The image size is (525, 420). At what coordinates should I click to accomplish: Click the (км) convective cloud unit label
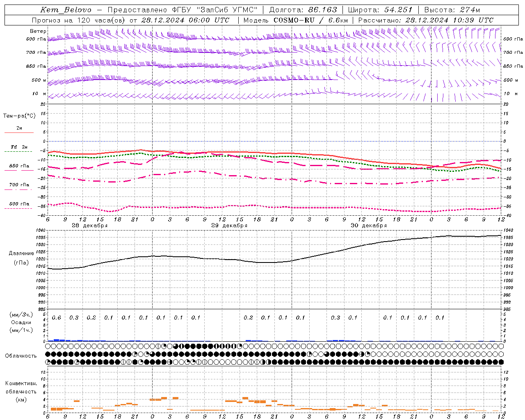click(x=21, y=399)
